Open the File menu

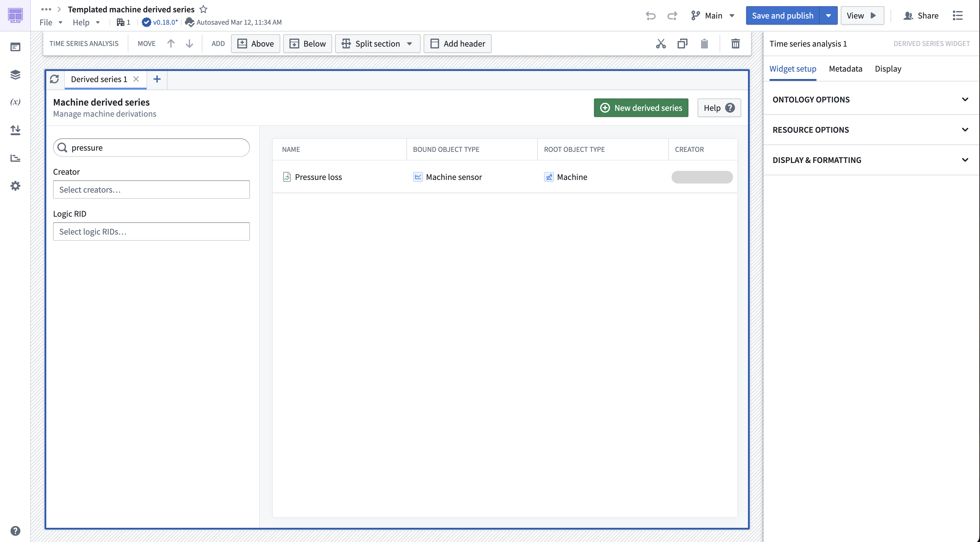click(51, 22)
